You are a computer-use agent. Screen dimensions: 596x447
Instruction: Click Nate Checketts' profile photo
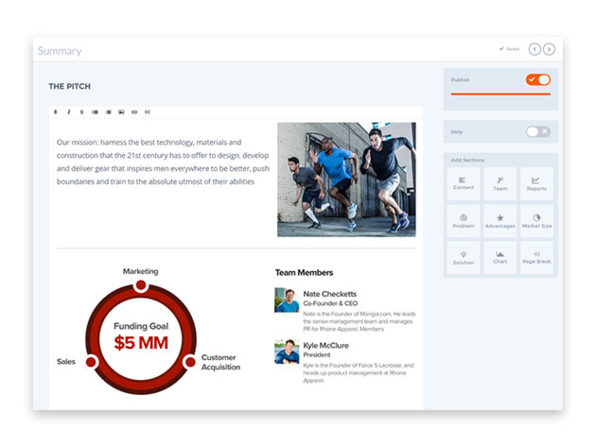(x=287, y=300)
